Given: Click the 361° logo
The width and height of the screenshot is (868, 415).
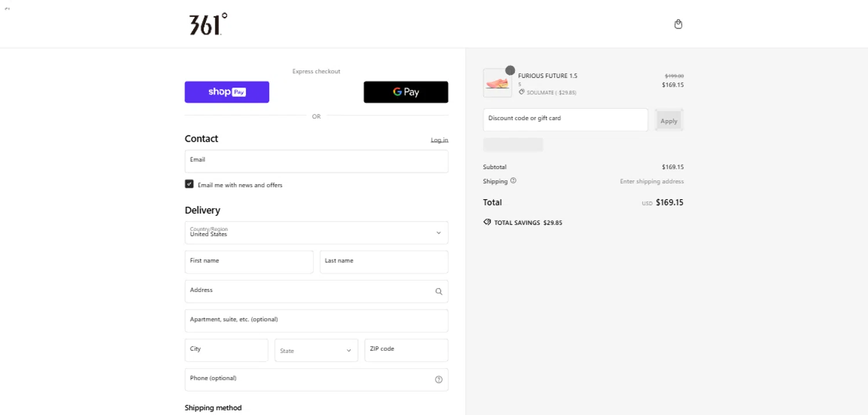Looking at the screenshot, I should 208,24.
